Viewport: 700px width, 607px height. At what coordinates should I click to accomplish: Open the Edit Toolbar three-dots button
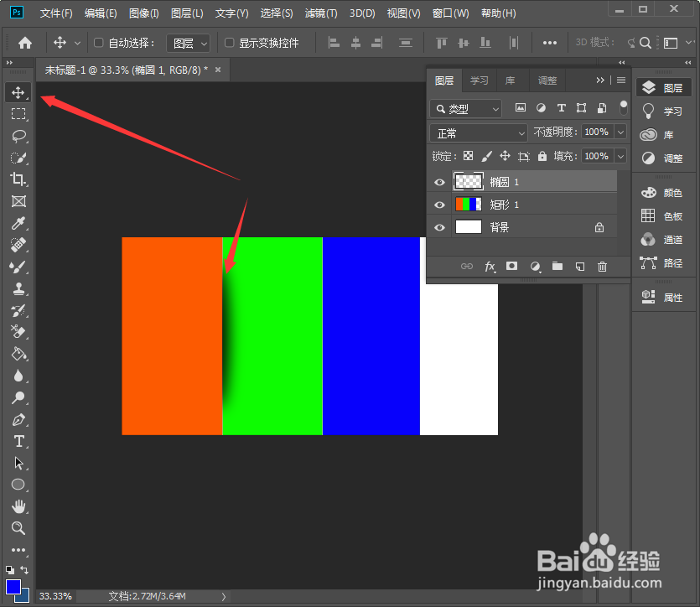[18, 550]
